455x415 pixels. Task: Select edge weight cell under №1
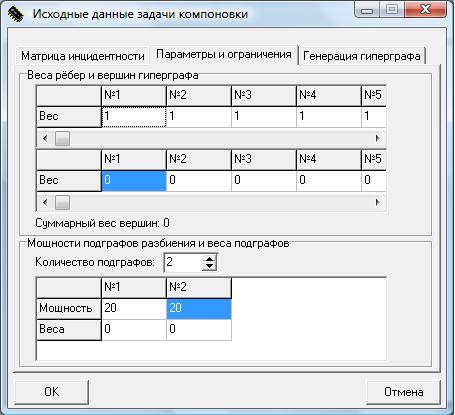pos(134,117)
